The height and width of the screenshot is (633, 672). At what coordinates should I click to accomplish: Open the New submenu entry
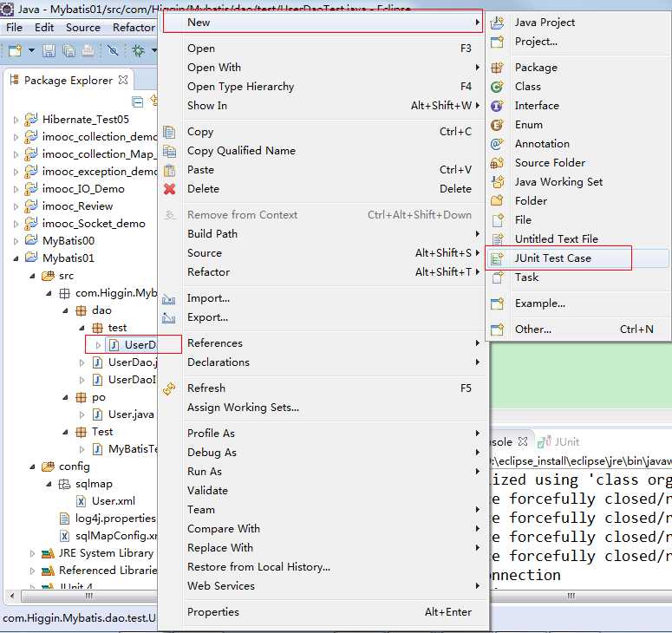click(x=323, y=22)
